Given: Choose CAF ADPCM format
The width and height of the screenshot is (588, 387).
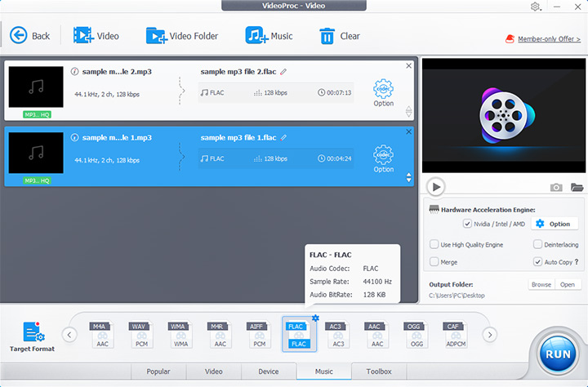Looking at the screenshot, I should (x=456, y=335).
